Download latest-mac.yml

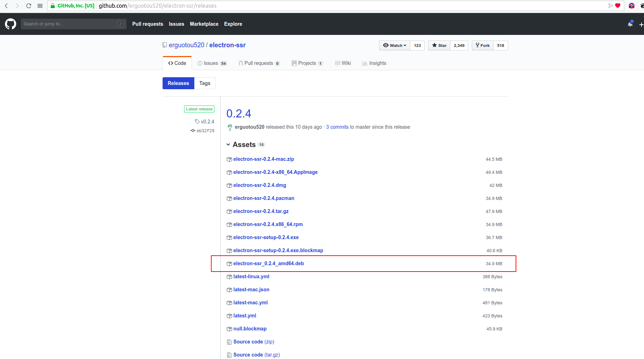[x=250, y=303]
